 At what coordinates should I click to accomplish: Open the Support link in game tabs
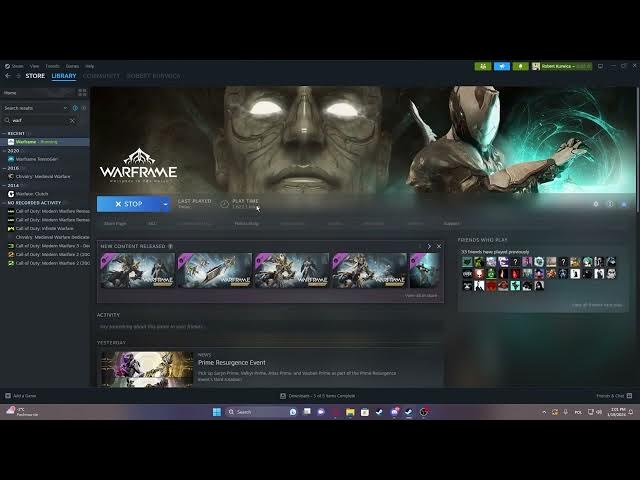(452, 224)
